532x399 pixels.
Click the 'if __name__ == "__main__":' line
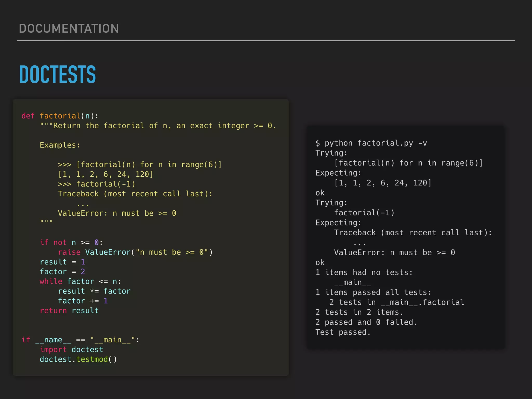(81, 340)
